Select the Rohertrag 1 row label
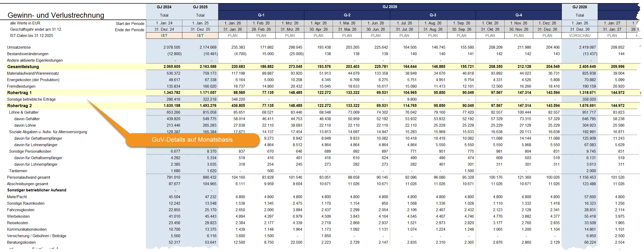Viewport: 644px width, 252px height. click(x=20, y=93)
